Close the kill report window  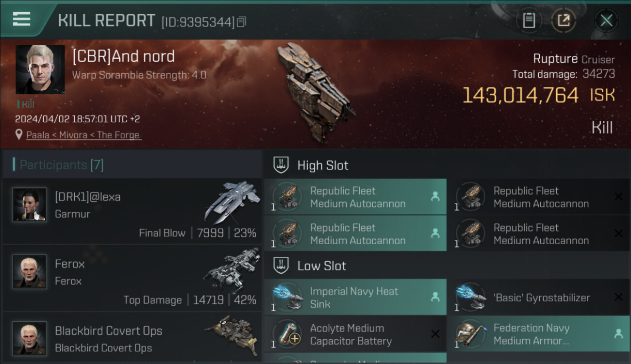pos(606,20)
